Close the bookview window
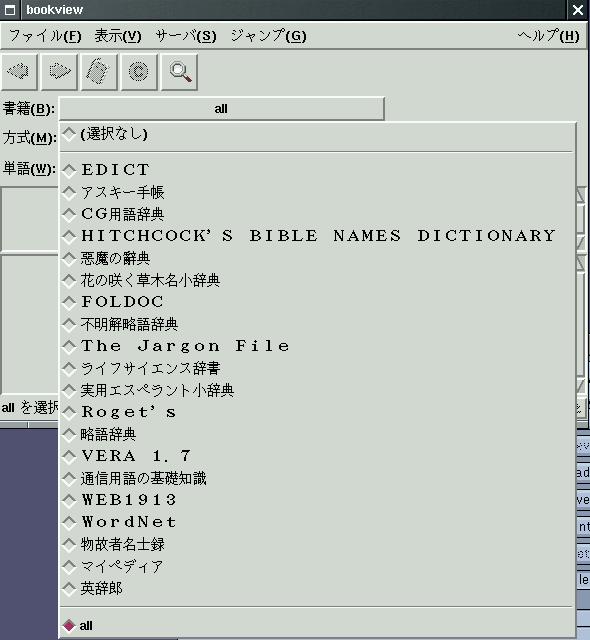 tap(578, 10)
